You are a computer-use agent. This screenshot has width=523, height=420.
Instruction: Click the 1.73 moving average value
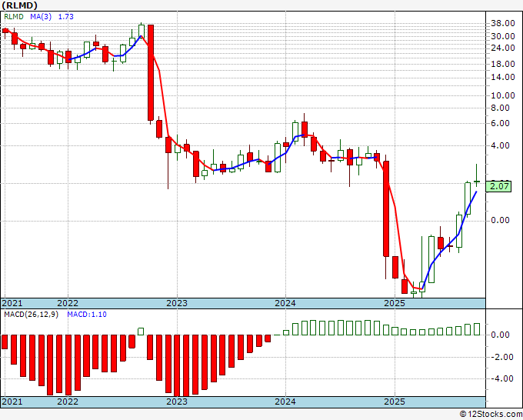[x=65, y=17]
